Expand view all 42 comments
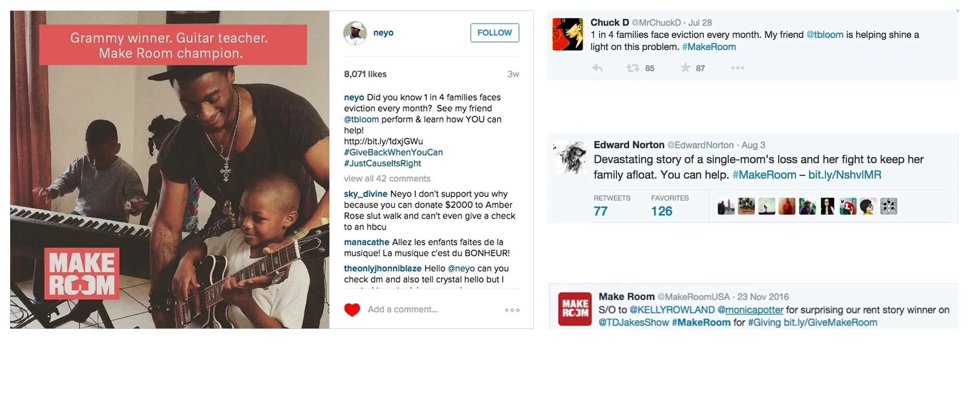 coord(387,178)
